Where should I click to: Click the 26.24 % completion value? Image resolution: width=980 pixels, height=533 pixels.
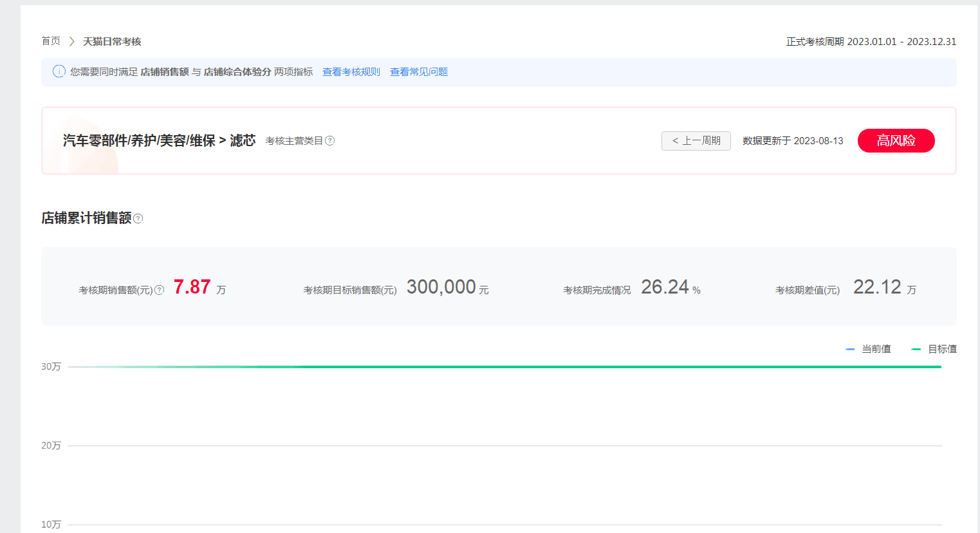(x=670, y=287)
